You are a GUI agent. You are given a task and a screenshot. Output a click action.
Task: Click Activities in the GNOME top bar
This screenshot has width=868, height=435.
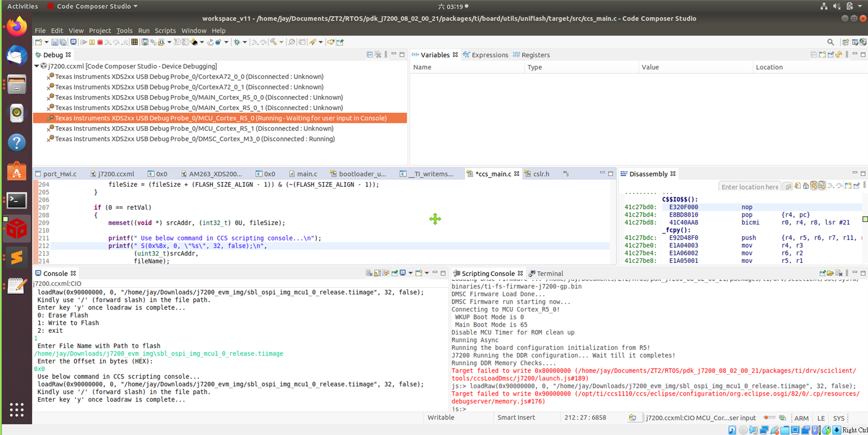[23, 6]
